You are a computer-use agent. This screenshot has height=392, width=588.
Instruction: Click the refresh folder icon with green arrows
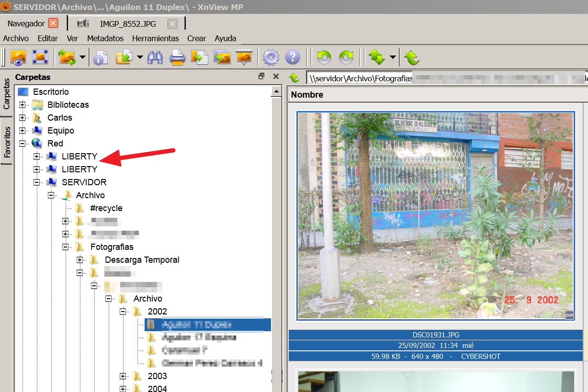[x=67, y=57]
